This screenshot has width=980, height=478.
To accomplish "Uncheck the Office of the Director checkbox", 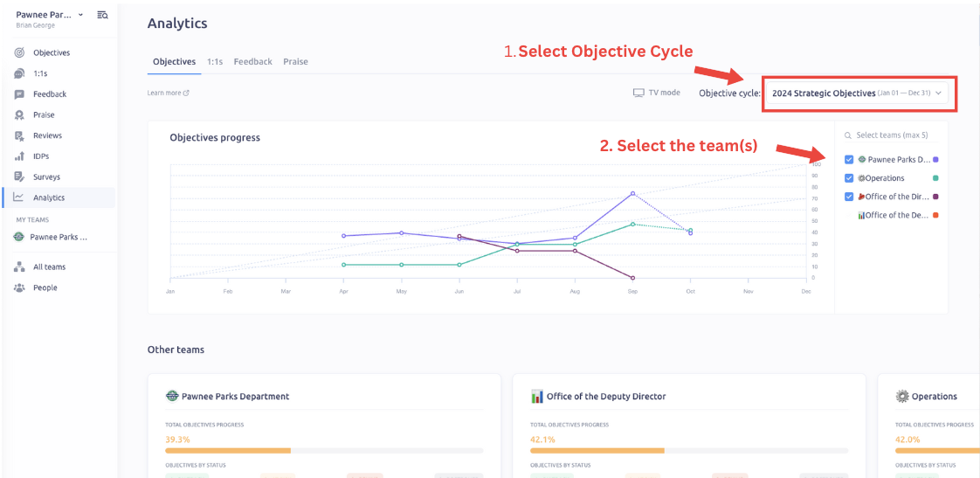I will point(849,197).
